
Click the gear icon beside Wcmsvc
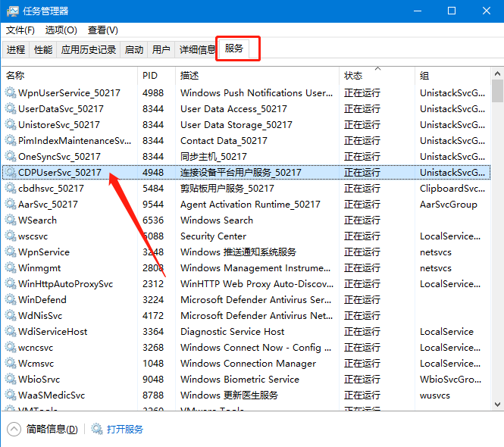click(x=11, y=363)
